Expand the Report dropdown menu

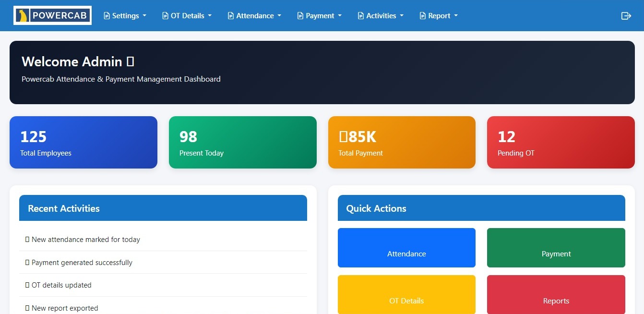click(439, 16)
